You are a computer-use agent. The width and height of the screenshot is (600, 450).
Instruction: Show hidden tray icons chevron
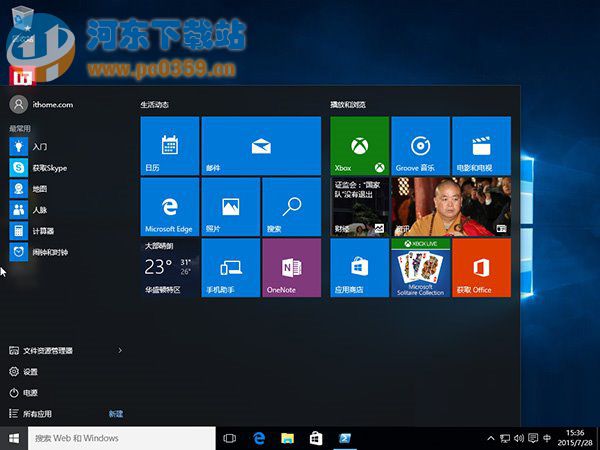[x=491, y=438]
